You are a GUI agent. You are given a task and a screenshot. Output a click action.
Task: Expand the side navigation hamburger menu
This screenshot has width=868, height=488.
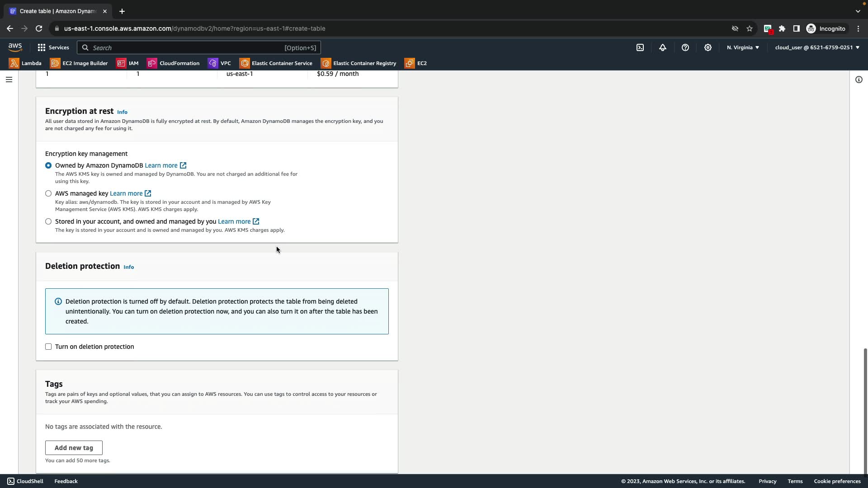(x=9, y=80)
